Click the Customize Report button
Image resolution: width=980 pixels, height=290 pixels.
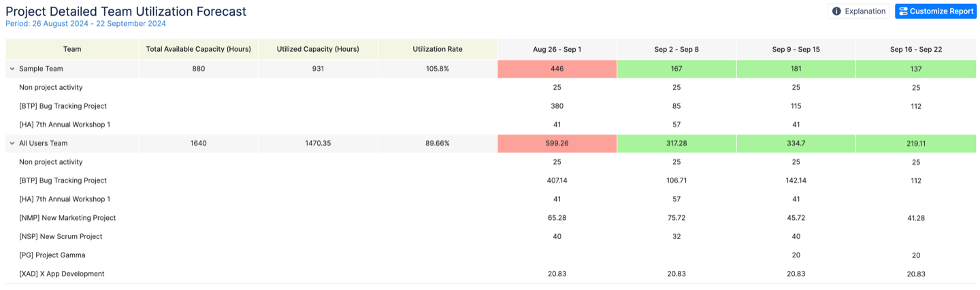click(936, 12)
